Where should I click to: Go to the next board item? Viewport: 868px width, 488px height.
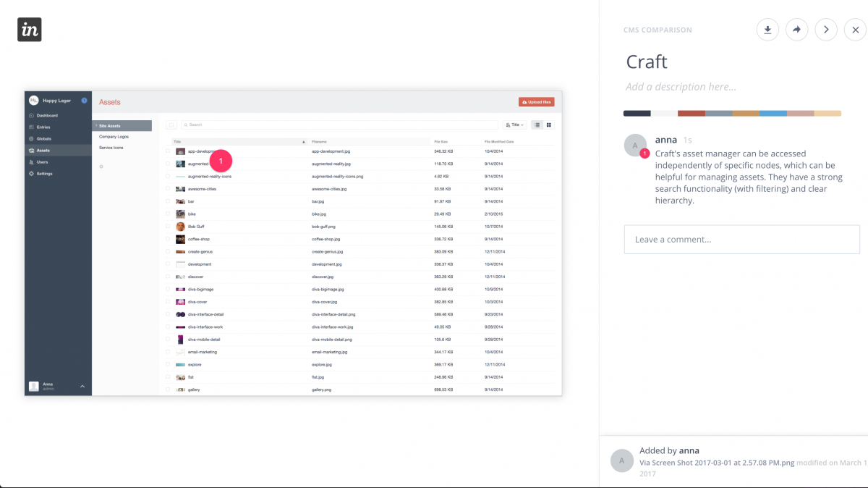coord(826,30)
